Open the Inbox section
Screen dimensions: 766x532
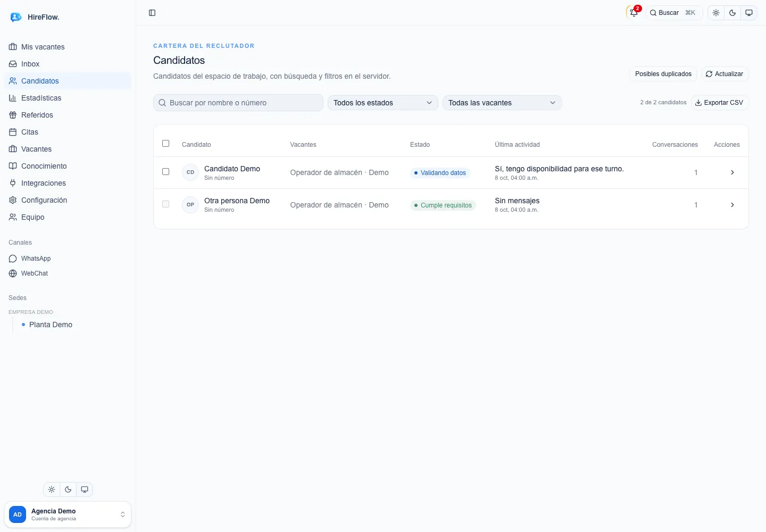[x=68, y=64]
